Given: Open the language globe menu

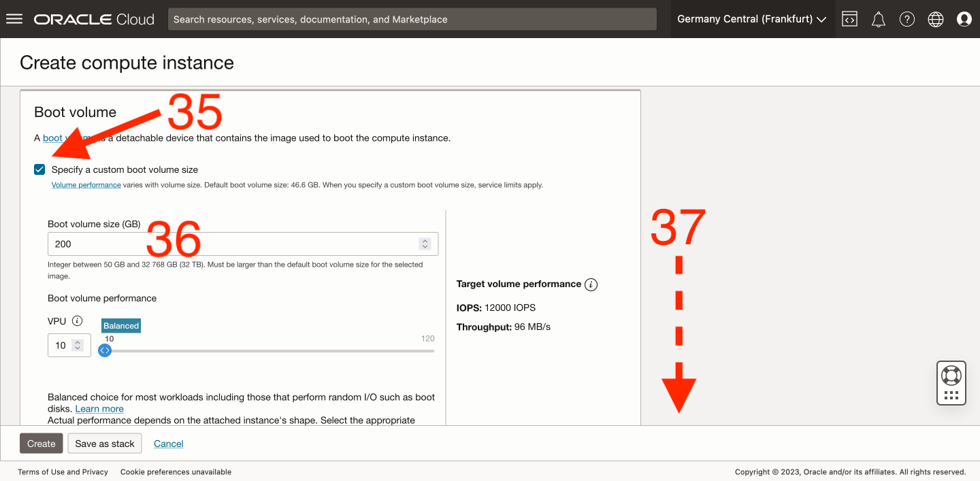Looking at the screenshot, I should 936,19.
